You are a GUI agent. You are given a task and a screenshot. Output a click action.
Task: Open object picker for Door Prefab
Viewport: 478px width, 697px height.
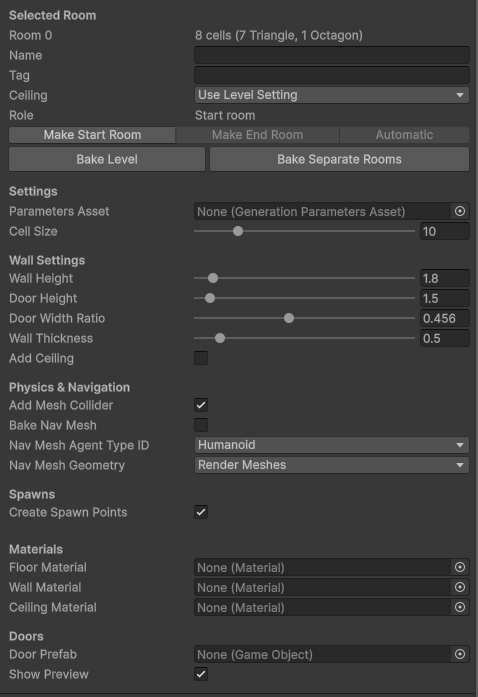click(x=460, y=654)
